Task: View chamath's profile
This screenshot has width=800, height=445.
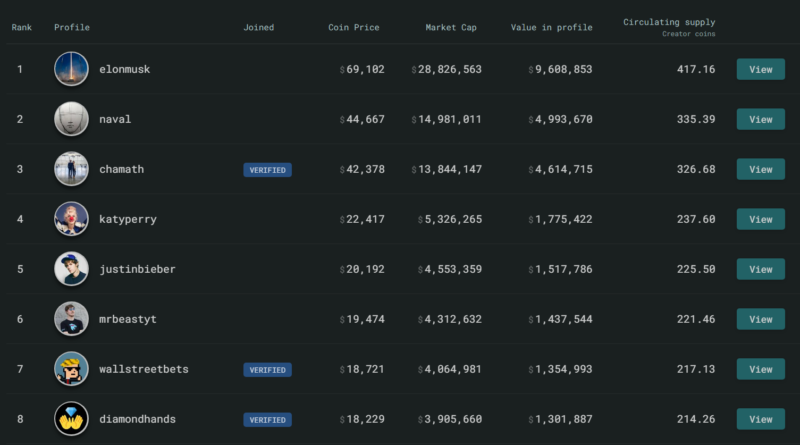Action: click(761, 169)
